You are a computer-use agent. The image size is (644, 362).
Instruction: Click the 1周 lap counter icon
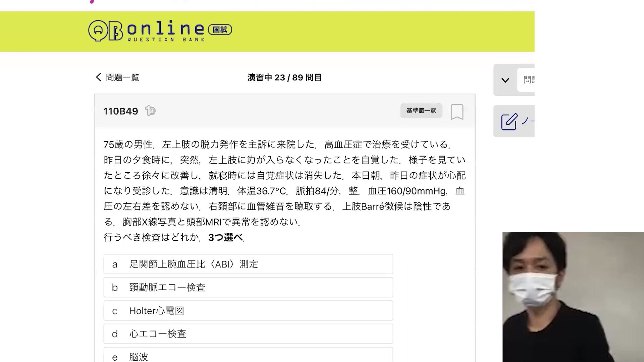coord(150,111)
